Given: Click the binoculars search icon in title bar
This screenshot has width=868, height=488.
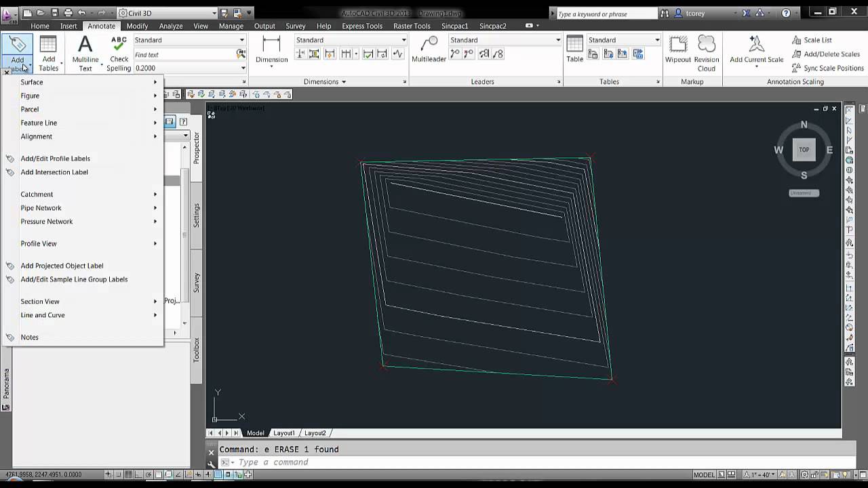Looking at the screenshot, I should click(665, 13).
